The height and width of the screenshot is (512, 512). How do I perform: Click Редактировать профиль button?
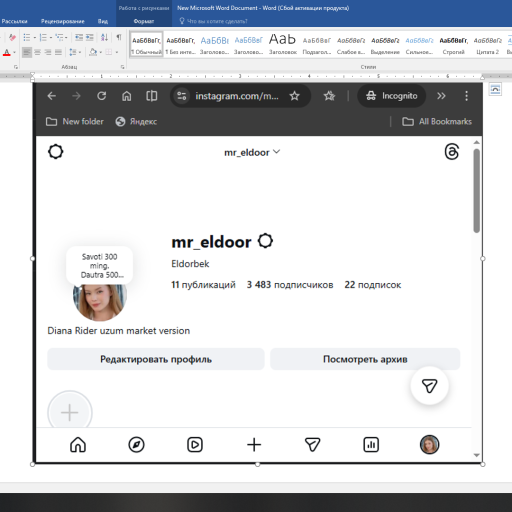click(x=156, y=359)
